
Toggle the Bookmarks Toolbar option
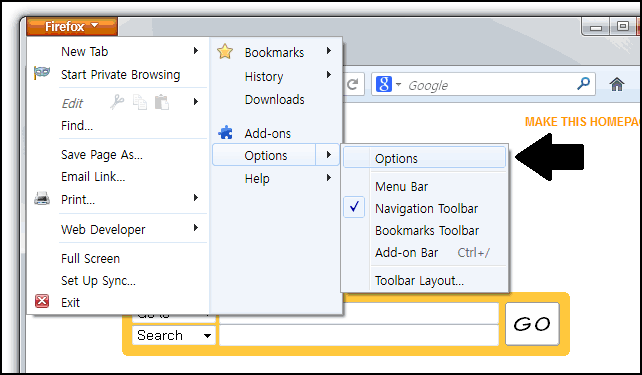point(427,231)
